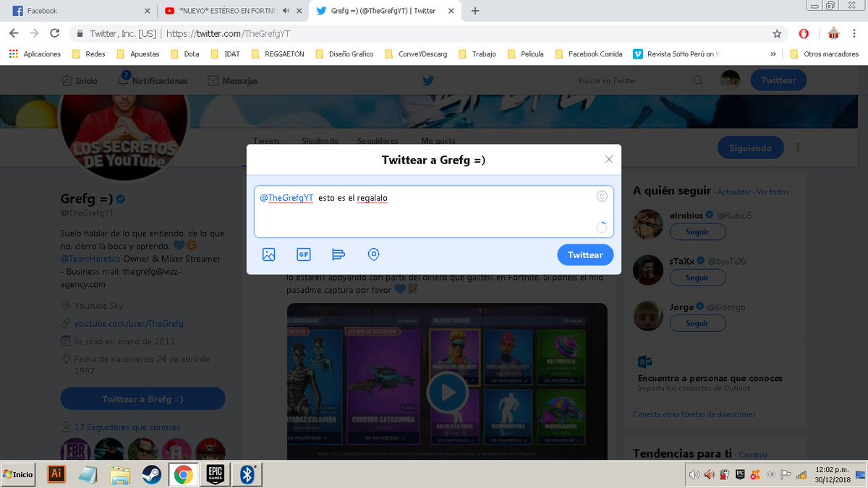The image size is (868, 488).
Task: Click inside the tweet text field
Action: point(433,211)
